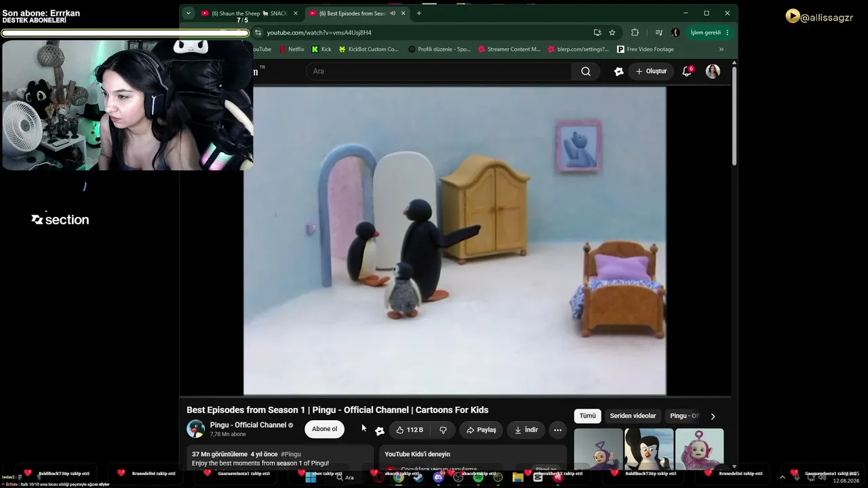Open the purple Teletubby video thumbnail
Image resolution: width=868 pixels, height=488 pixels.
click(598, 449)
